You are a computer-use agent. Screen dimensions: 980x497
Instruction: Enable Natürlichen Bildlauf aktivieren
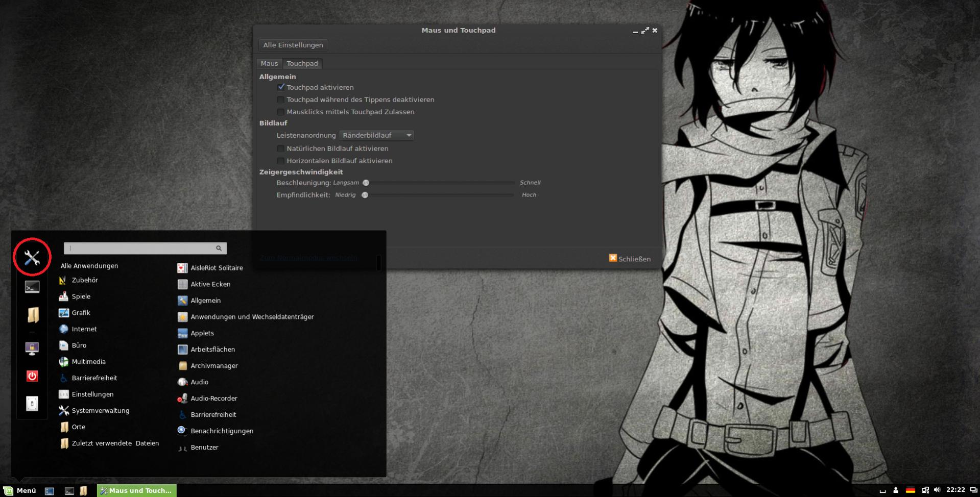tap(280, 148)
